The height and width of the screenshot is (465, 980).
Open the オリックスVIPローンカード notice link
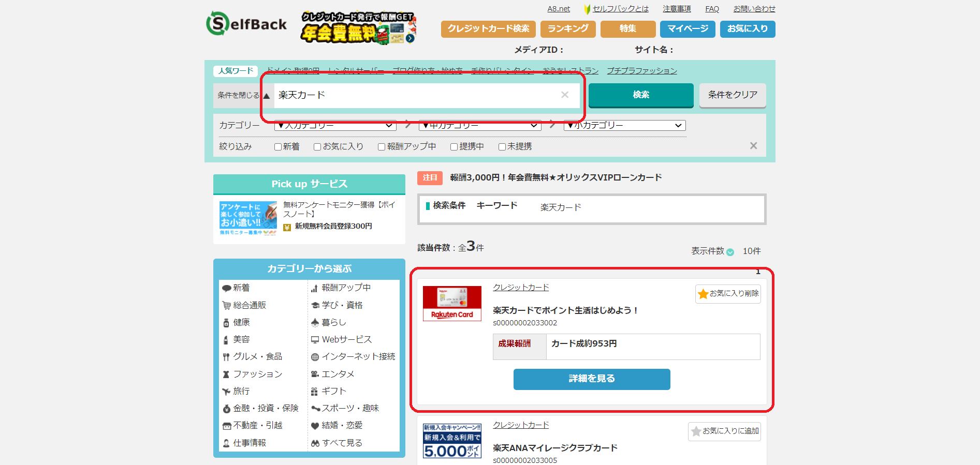pos(555,177)
